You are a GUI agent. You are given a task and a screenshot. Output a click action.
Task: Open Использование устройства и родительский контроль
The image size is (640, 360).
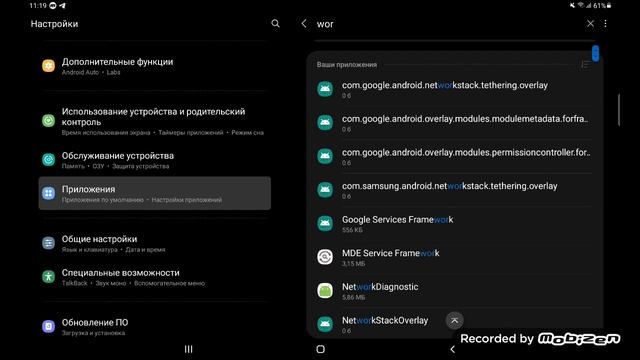[x=155, y=121]
